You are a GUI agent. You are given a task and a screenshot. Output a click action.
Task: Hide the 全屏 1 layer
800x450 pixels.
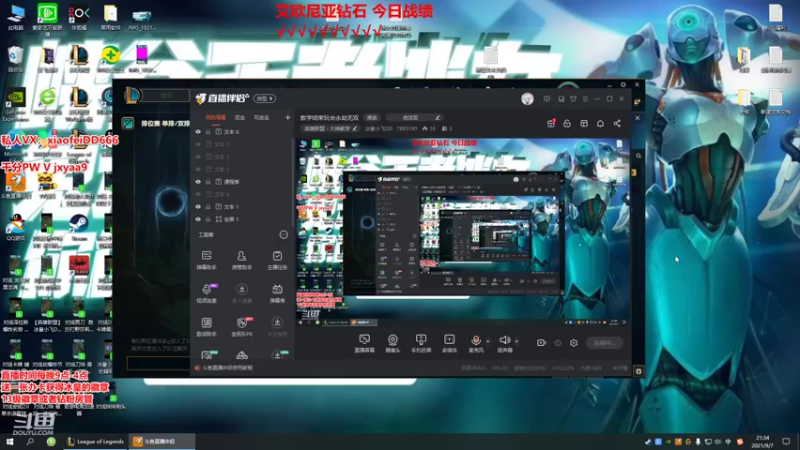click(198, 219)
